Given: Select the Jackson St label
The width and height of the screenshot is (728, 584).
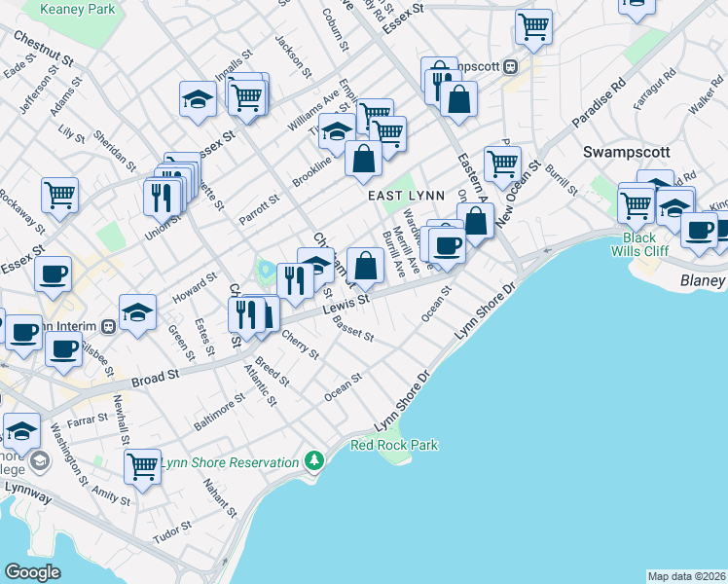Looking at the screenshot, I should (x=293, y=56).
